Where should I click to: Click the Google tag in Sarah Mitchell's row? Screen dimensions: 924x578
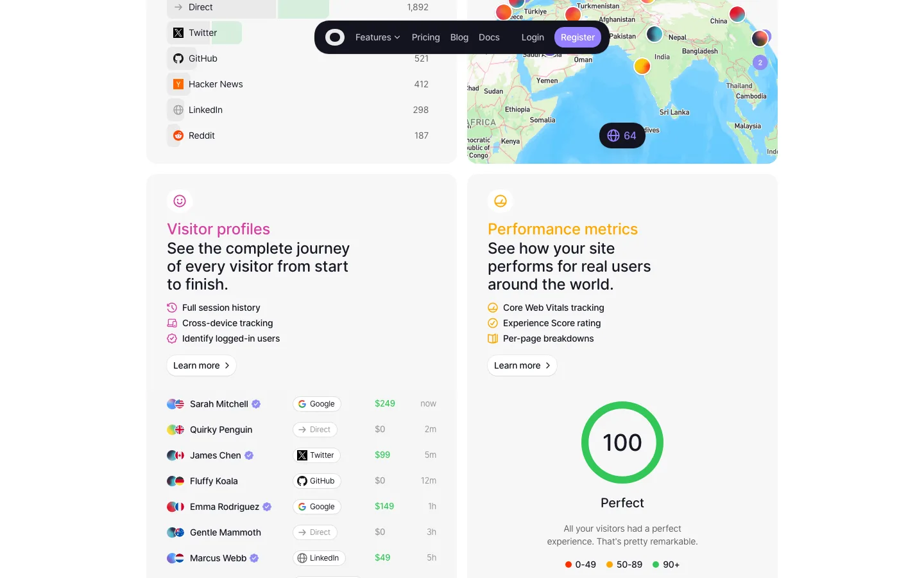317,404
